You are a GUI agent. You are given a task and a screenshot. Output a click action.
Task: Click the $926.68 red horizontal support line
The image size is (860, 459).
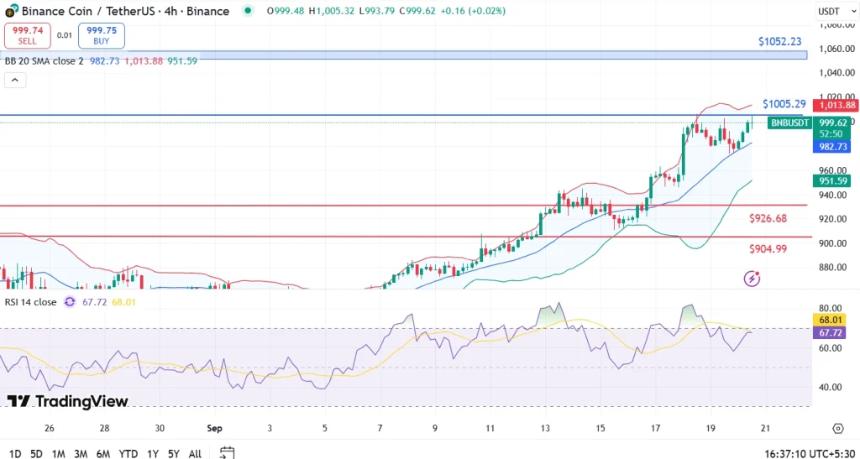(400, 206)
